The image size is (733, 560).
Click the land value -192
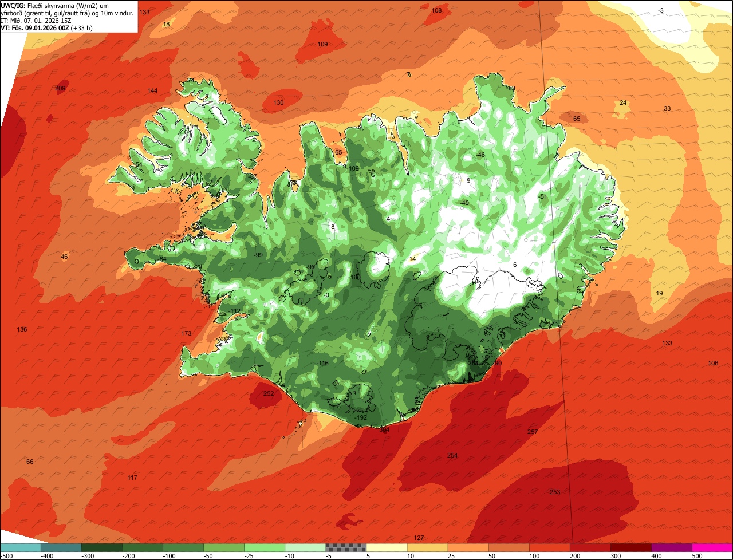pyautogui.click(x=361, y=417)
